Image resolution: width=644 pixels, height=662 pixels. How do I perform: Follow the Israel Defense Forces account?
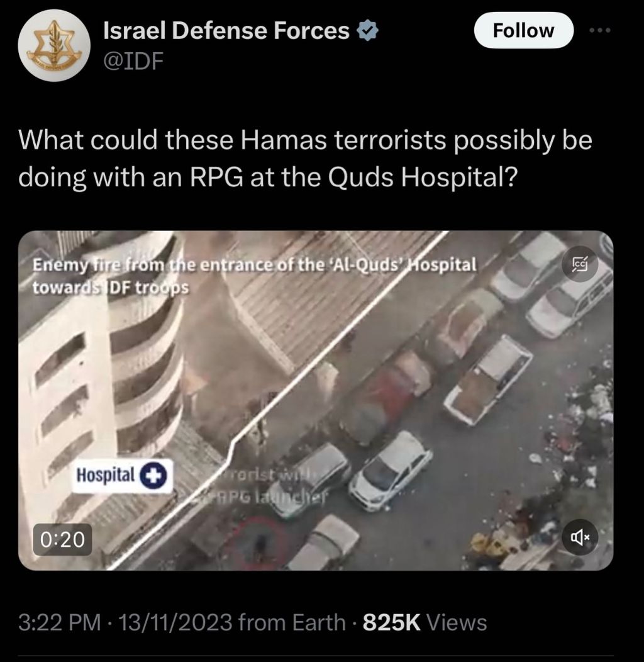click(523, 30)
